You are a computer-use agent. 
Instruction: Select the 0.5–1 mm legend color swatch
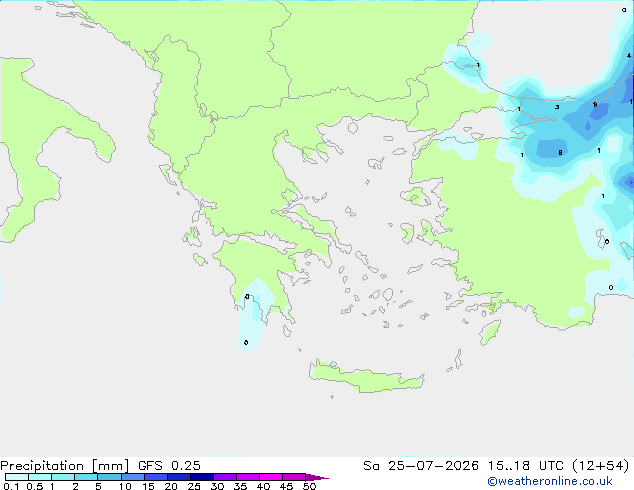40,477
